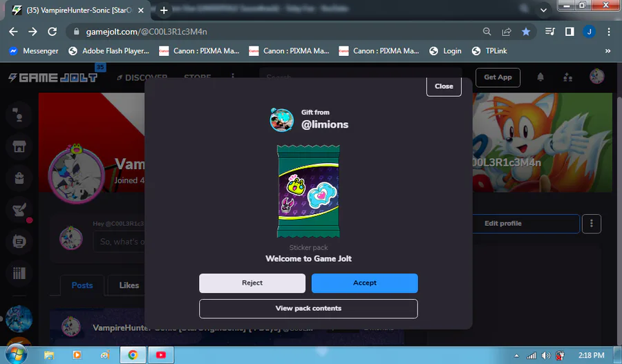622x364 pixels.
Task: Open the quests icon in the sidebar
Action: tap(19, 210)
